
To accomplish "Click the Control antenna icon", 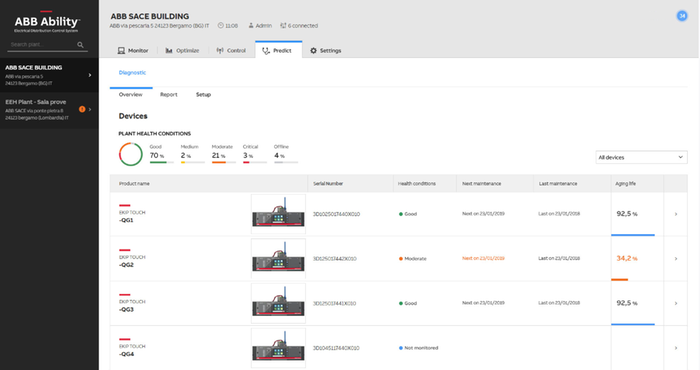I will 220,51.
